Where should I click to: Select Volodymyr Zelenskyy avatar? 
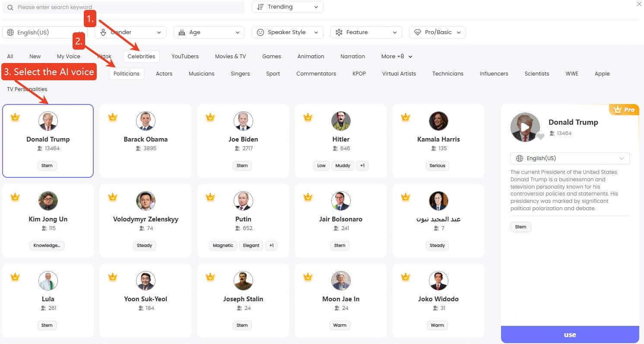tap(146, 201)
